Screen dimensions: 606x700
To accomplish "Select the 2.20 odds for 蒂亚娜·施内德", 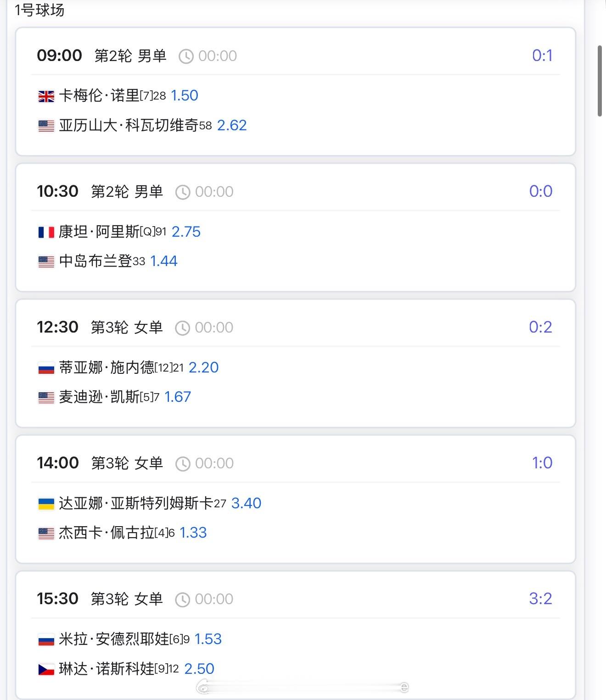I will (x=203, y=367).
